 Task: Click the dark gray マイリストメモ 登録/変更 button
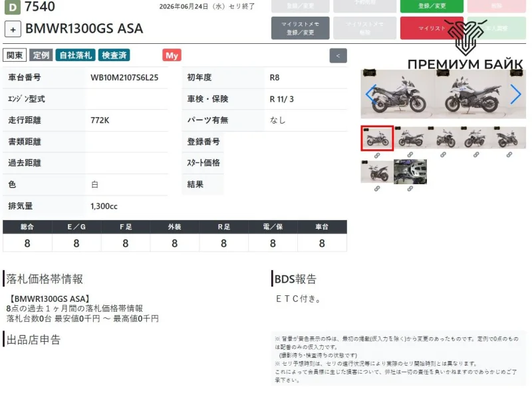[x=301, y=28]
